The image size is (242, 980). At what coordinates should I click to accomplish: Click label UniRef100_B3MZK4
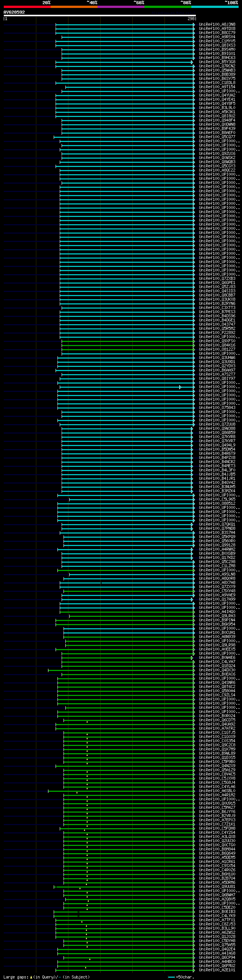[x=217, y=491]
